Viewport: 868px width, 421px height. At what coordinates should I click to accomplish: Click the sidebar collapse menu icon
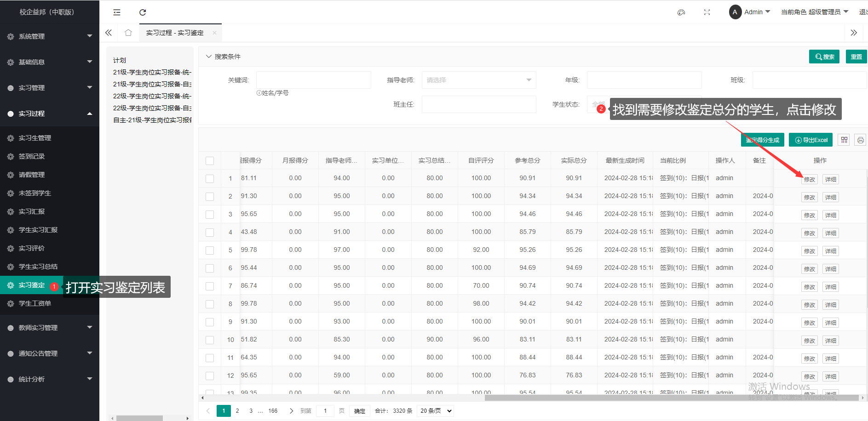tap(117, 12)
